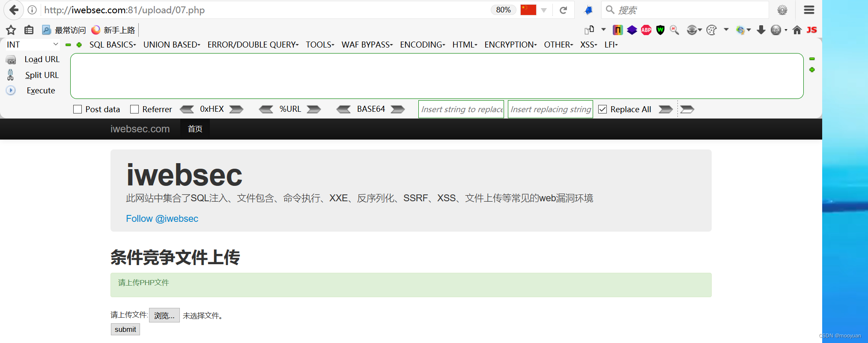Expand the TOOLS menu
This screenshot has width=868, height=343.
[320, 45]
